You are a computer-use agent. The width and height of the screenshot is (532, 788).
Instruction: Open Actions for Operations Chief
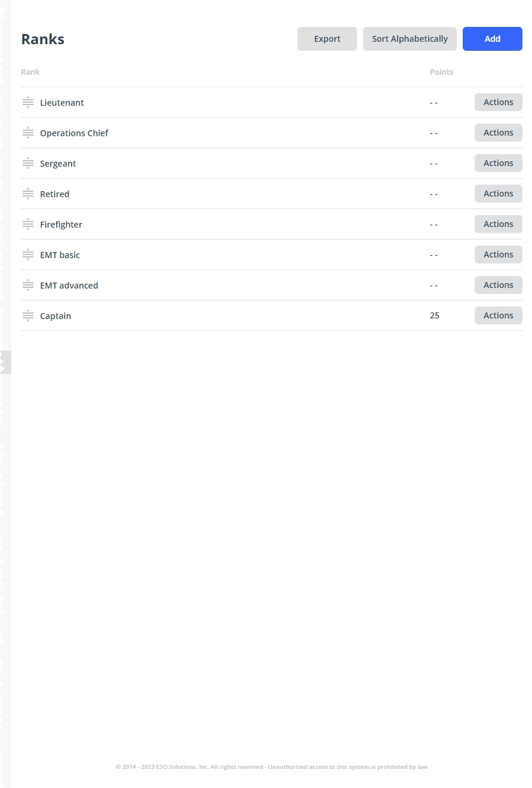498,133
